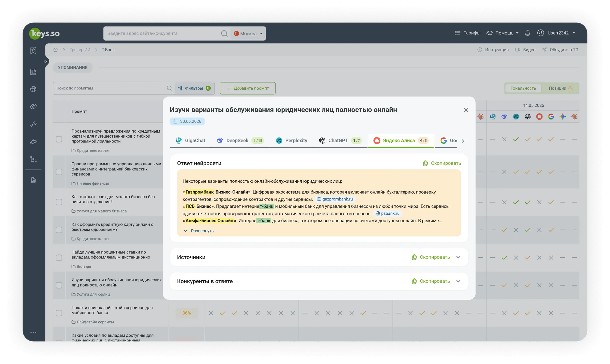Viewport: 610px width, 364px height.
Task: Select the Яндекс Алиса tab
Action: tap(401, 140)
